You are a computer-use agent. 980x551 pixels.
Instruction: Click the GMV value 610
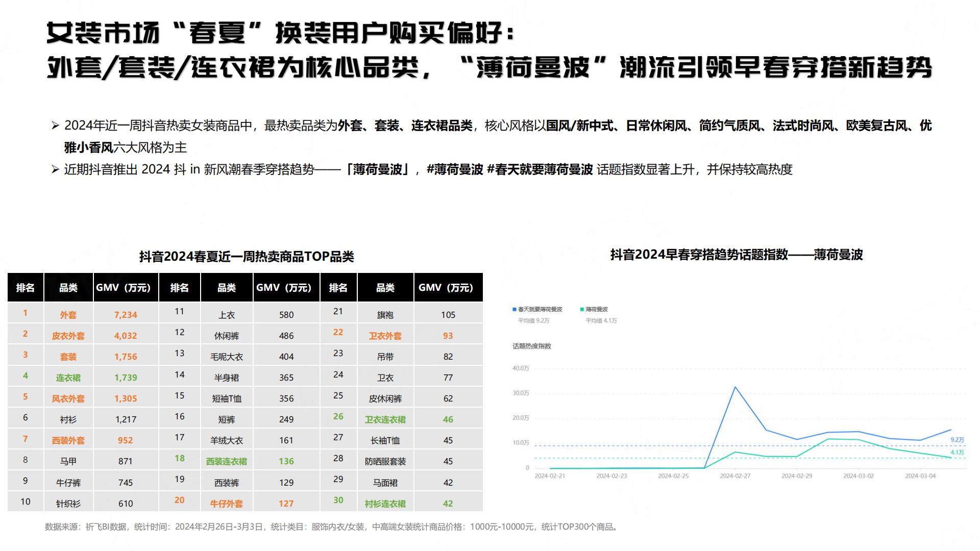click(x=126, y=504)
